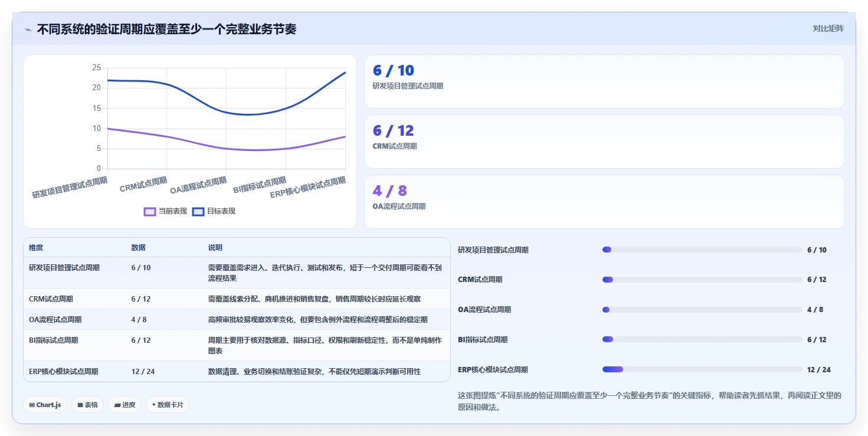Click the CRM试点周期 progress bar
Screen dimensions: 868x436
[702, 280]
